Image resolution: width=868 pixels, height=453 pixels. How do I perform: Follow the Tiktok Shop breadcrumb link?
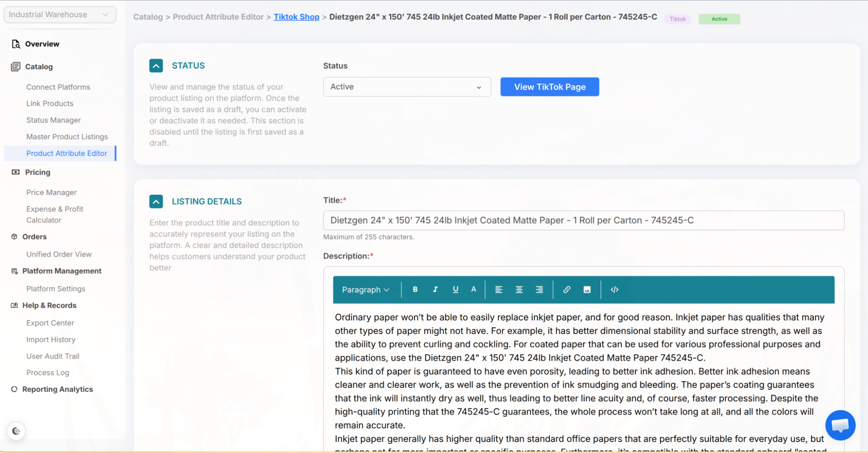click(296, 17)
